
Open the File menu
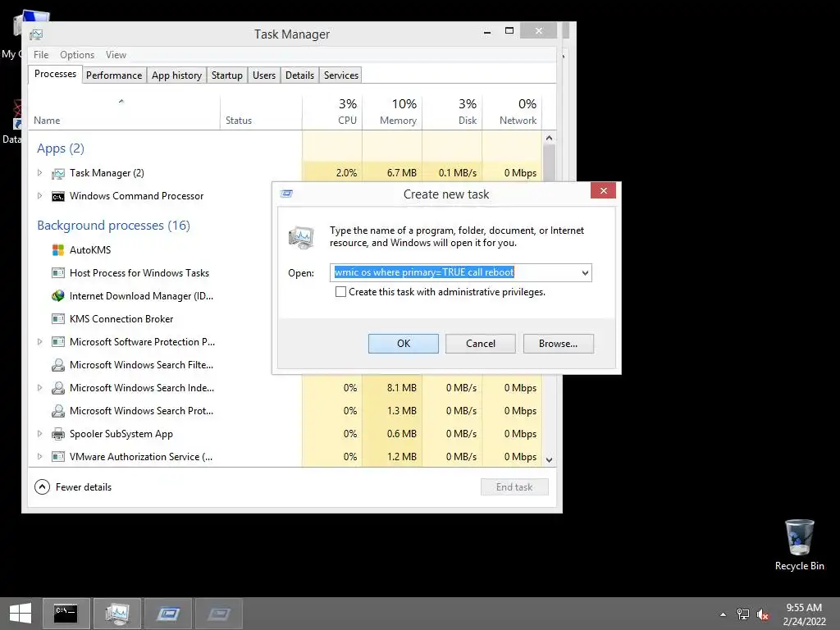click(x=41, y=55)
